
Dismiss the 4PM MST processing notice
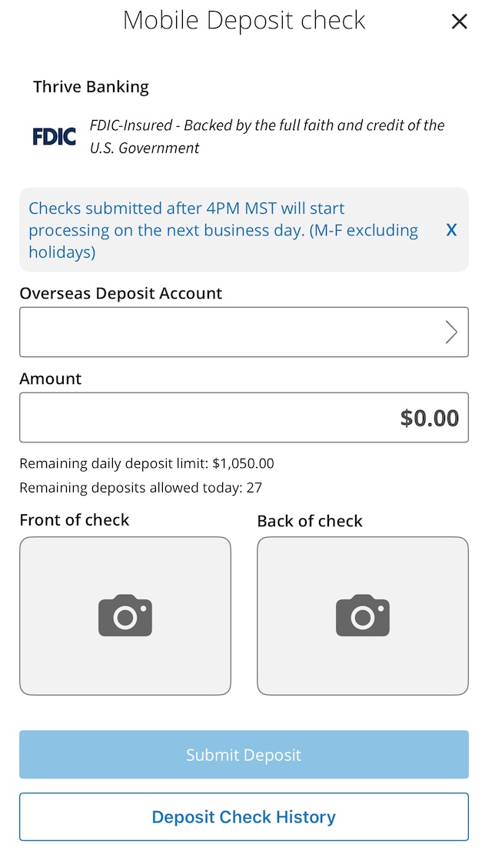451,230
